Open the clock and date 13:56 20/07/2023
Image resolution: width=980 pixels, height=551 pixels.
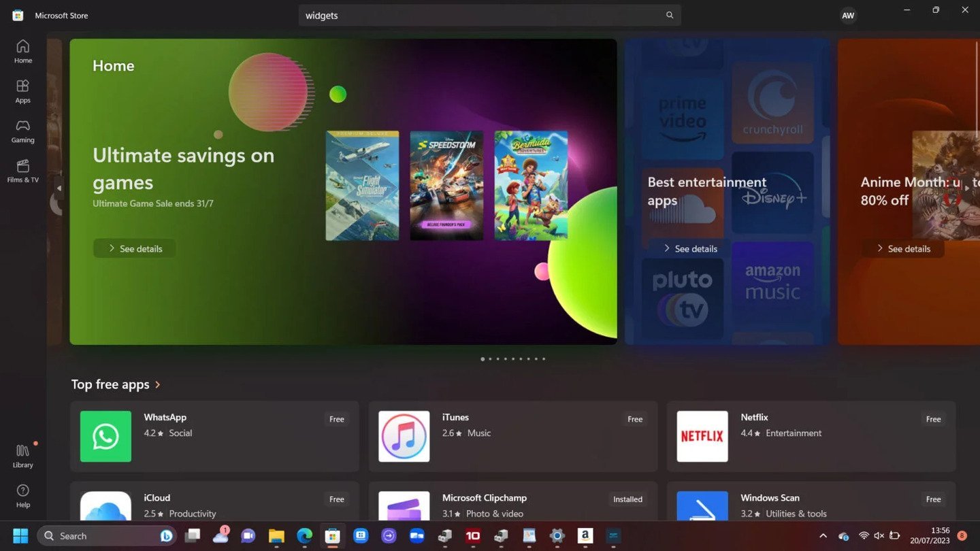pos(930,536)
